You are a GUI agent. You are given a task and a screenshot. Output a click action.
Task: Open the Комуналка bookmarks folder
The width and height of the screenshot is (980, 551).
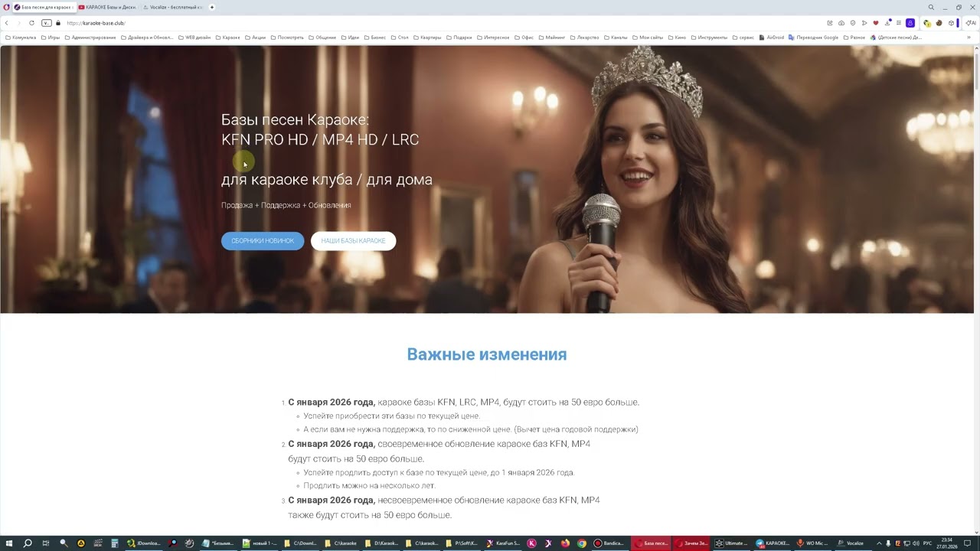[x=21, y=37]
